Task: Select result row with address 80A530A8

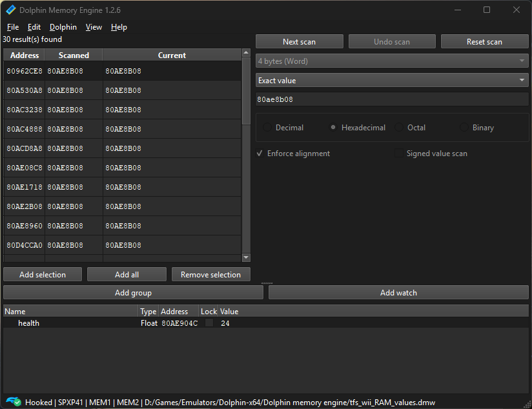Action: 123,90
